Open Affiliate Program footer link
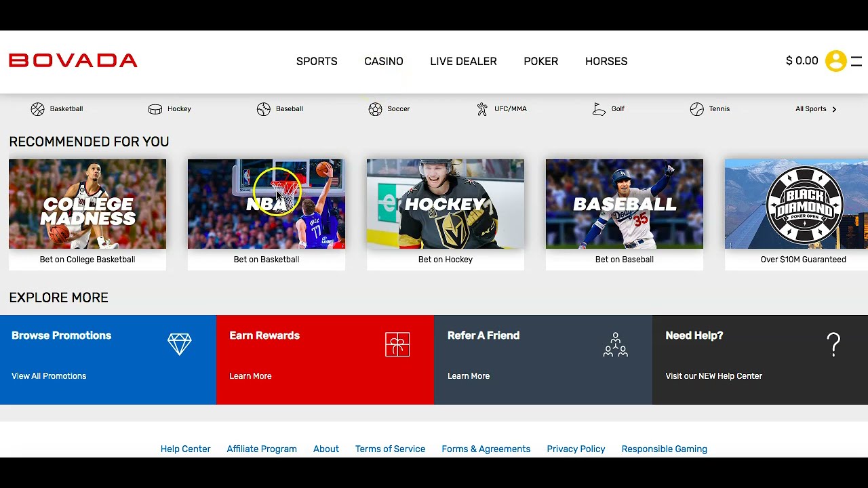This screenshot has width=868, height=488. pos(262,449)
